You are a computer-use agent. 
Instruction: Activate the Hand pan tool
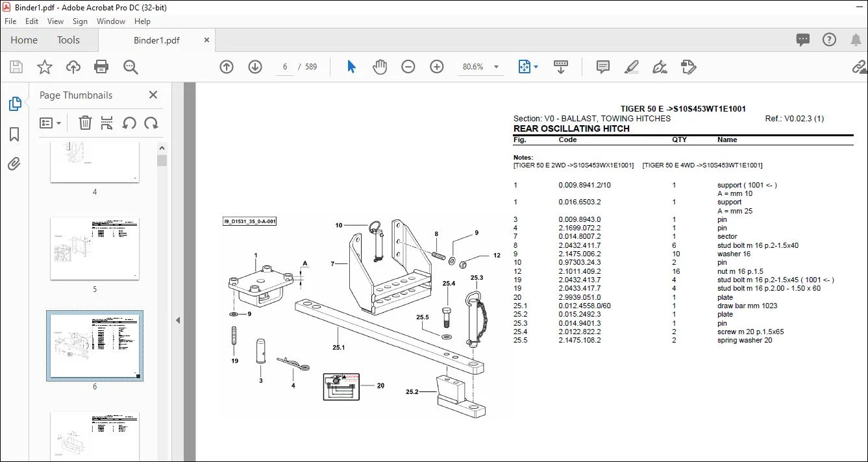point(380,67)
